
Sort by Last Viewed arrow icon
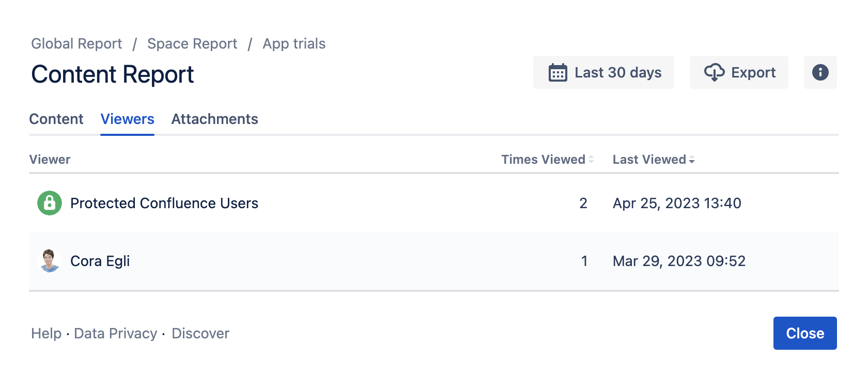tap(692, 160)
